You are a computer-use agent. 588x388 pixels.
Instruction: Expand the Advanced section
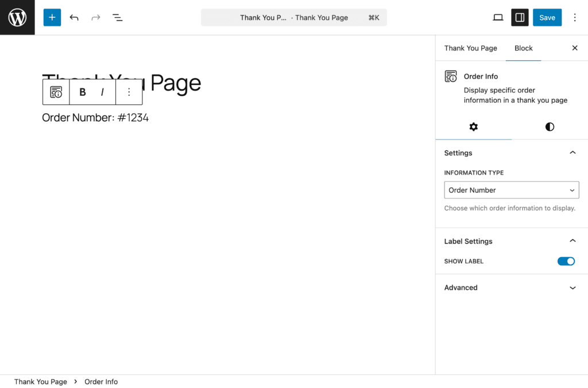point(572,288)
